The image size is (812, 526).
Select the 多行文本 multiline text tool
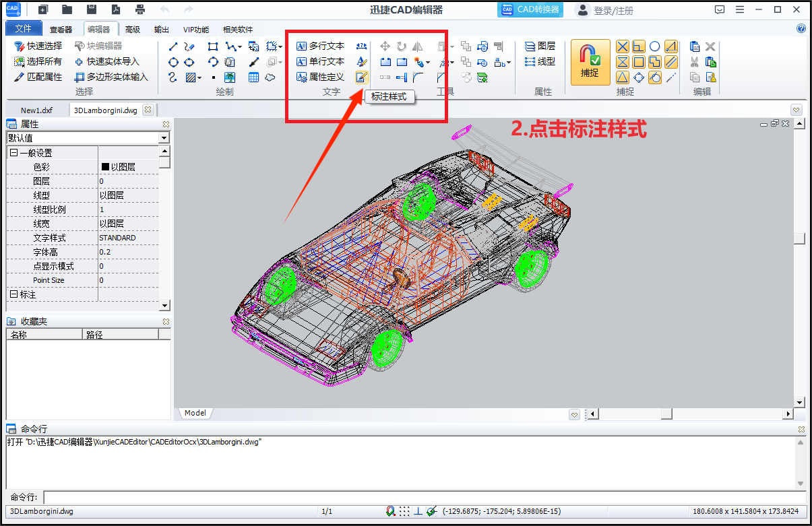pos(320,46)
